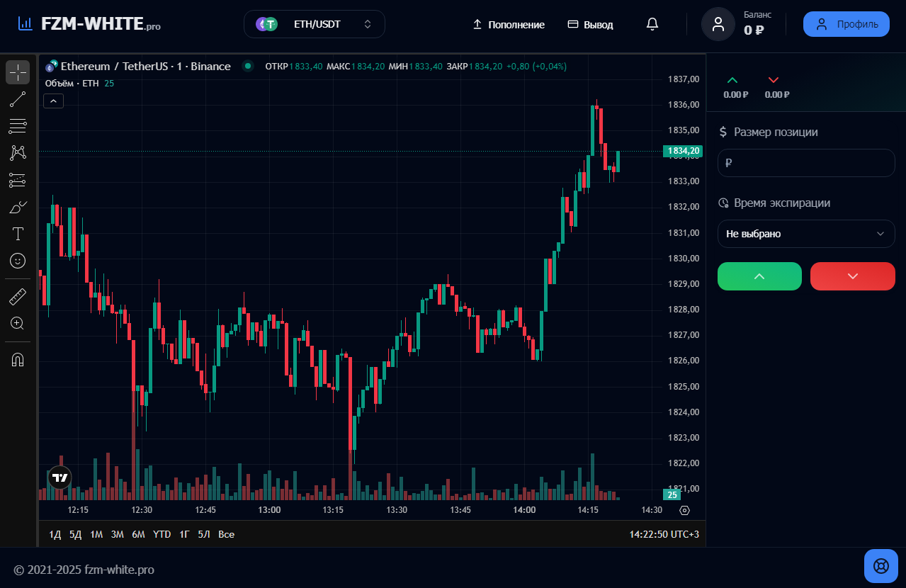This screenshot has height=588, width=906.
Task: Open the ETH/USDT pair selector
Action: click(315, 24)
